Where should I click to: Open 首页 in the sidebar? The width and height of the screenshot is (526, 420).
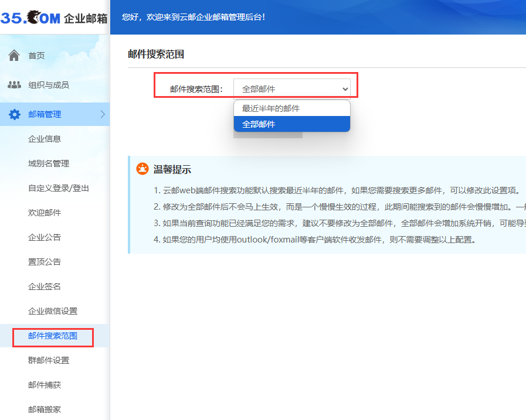coord(36,56)
